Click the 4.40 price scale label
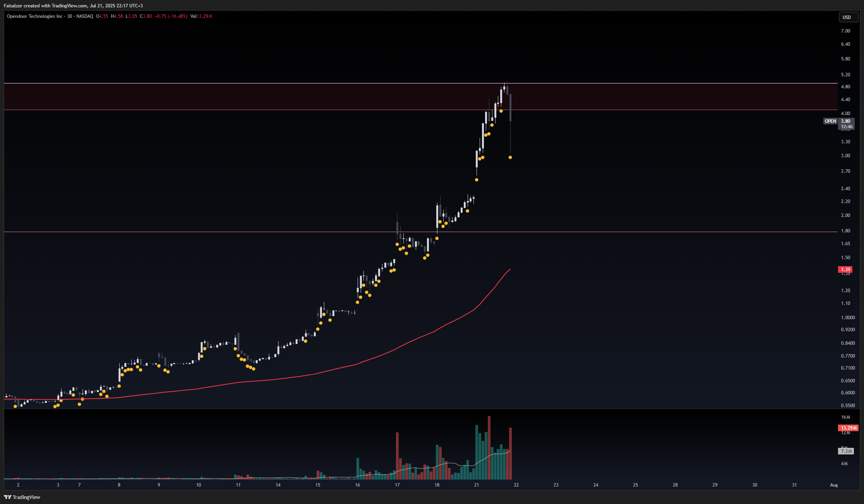 coord(845,100)
